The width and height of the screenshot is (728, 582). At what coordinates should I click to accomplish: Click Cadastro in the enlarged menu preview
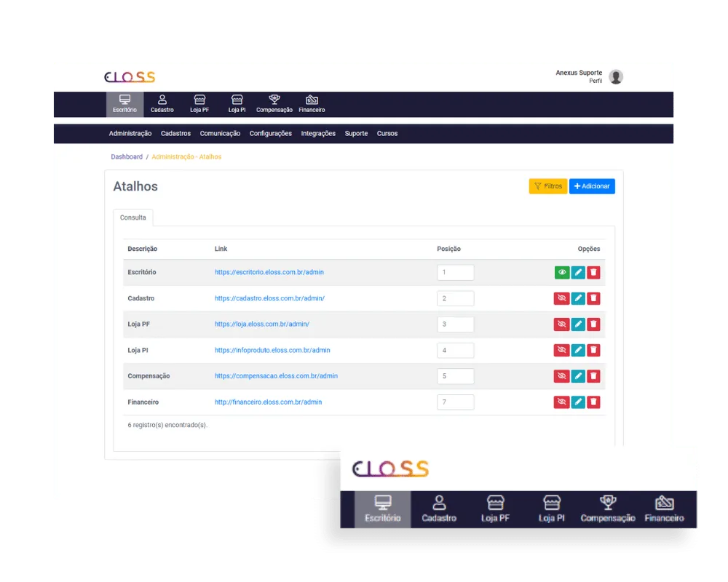[x=439, y=509]
